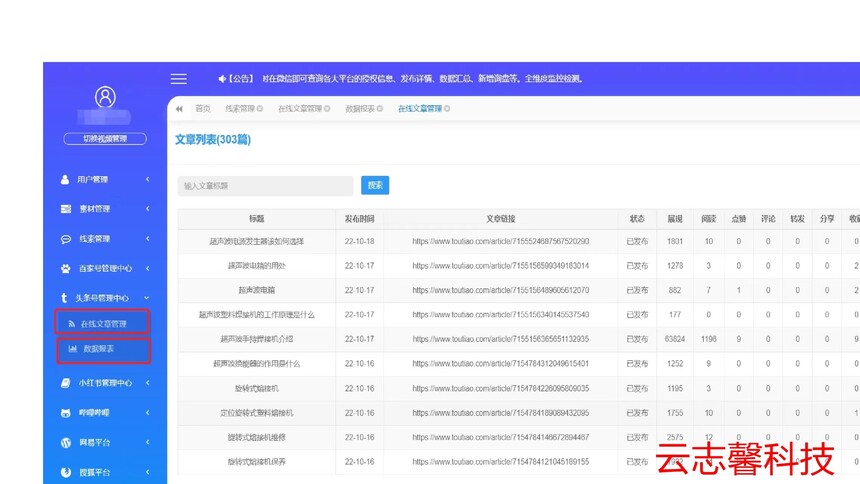The image size is (860, 484).
Task: Switch to the 数据报表 tab label
Action: coord(360,109)
